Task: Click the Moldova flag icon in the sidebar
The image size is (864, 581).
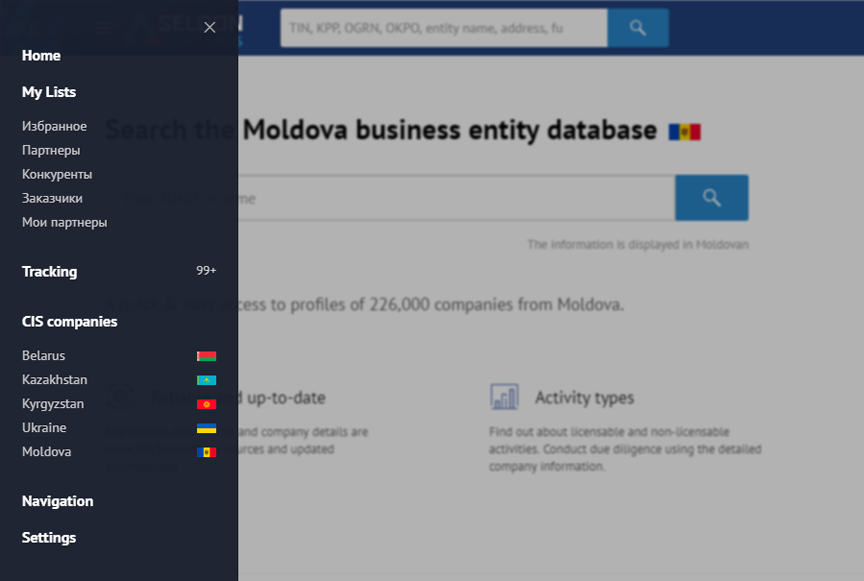Action: point(207,452)
